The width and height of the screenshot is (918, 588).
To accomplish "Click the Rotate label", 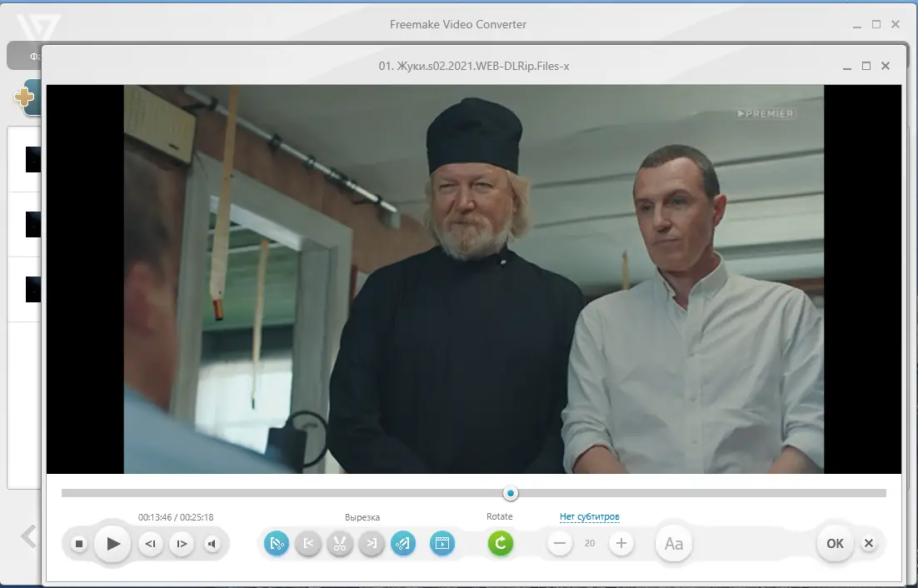I will 499,516.
